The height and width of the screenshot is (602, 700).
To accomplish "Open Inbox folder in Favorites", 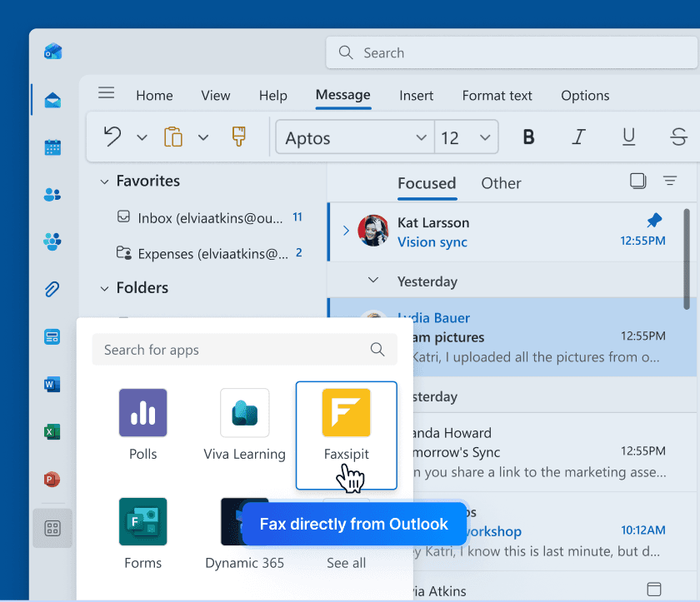I will [x=210, y=217].
